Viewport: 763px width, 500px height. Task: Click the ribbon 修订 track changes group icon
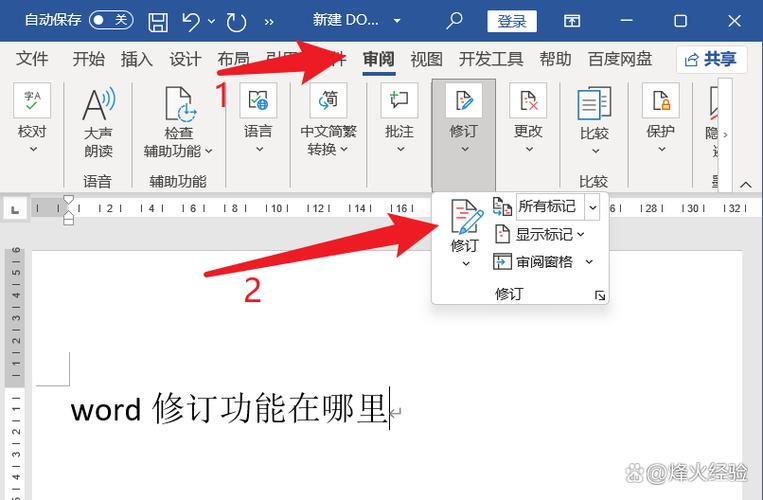[x=463, y=100]
